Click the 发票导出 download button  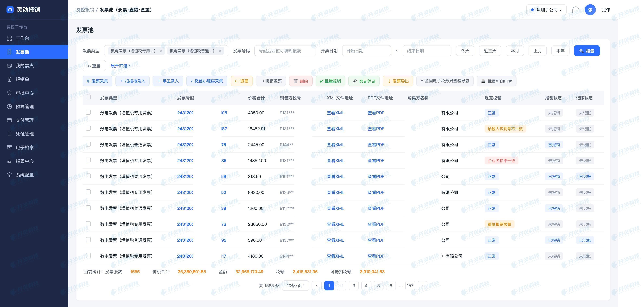pyautogui.click(x=398, y=81)
